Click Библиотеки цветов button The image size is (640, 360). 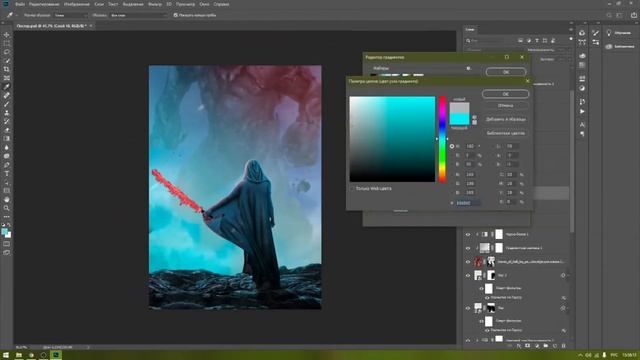[x=505, y=133]
